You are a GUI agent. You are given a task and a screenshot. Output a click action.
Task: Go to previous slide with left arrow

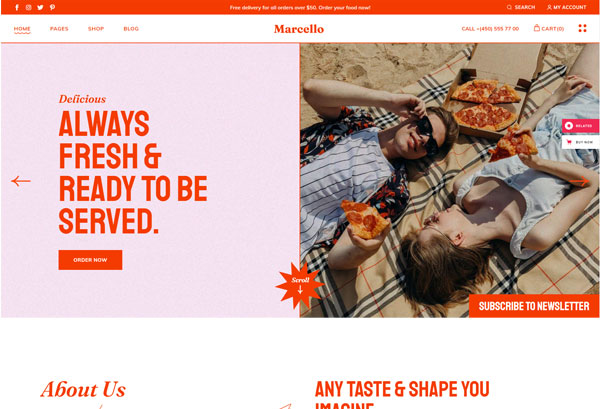point(21,181)
